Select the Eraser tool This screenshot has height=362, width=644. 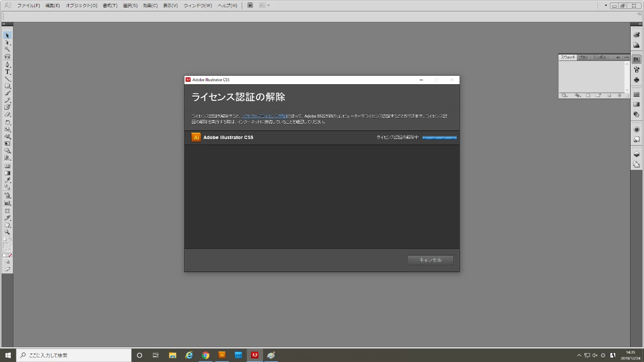coord(7,114)
